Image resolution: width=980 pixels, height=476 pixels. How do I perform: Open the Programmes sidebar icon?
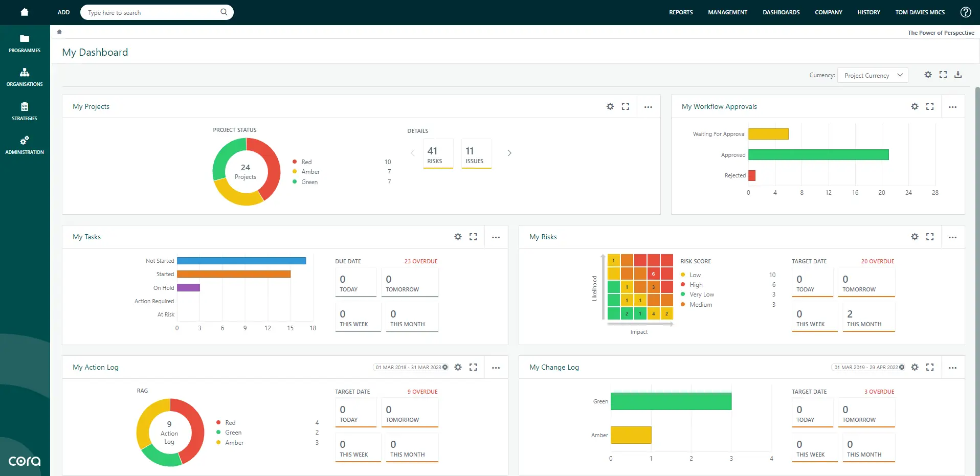tap(25, 38)
